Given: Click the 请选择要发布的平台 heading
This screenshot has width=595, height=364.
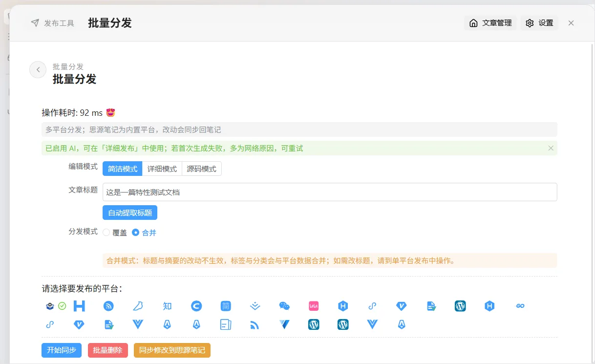Looking at the screenshot, I should click(82, 289).
